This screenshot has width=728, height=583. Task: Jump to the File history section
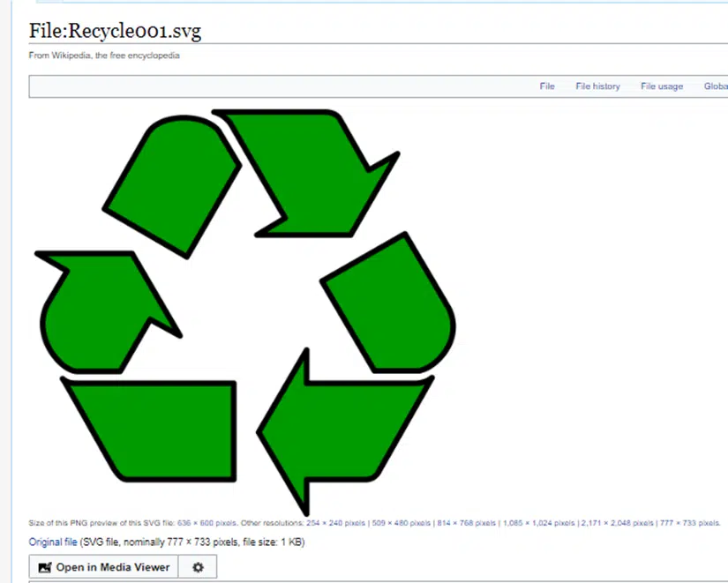click(597, 86)
